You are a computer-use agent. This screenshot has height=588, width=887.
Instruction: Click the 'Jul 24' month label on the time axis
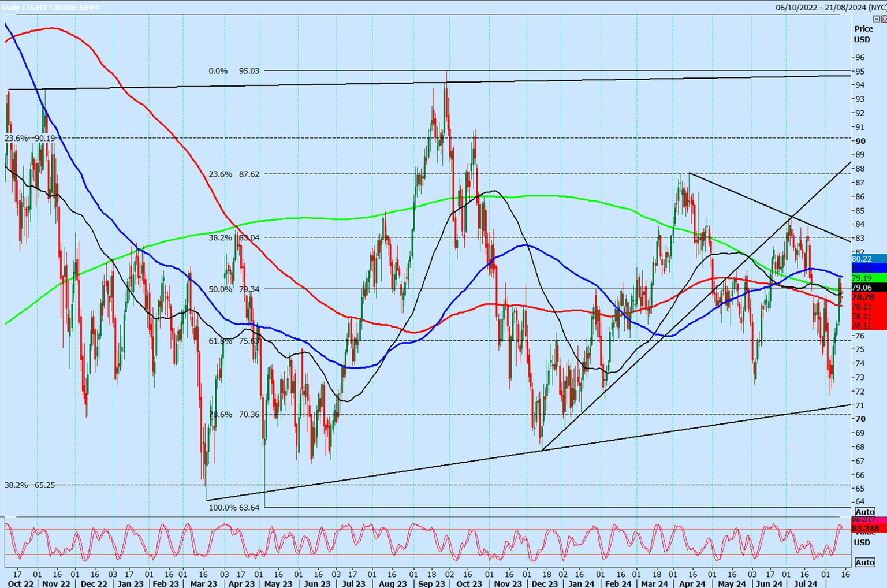tap(804, 583)
